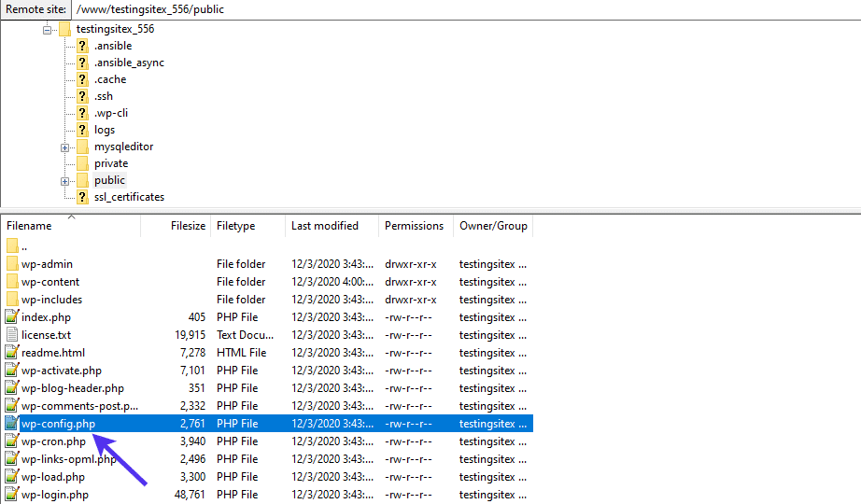Click the index.php file icon
The width and height of the screenshot is (861, 504).
pos(12,317)
